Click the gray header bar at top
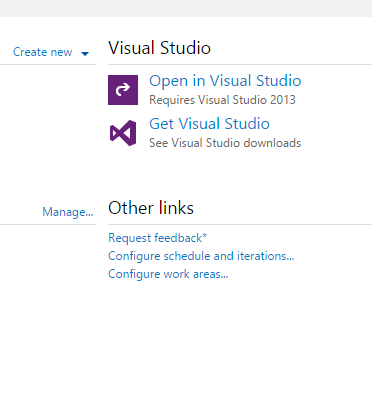The height and width of the screenshot is (400, 372). pos(186,8)
